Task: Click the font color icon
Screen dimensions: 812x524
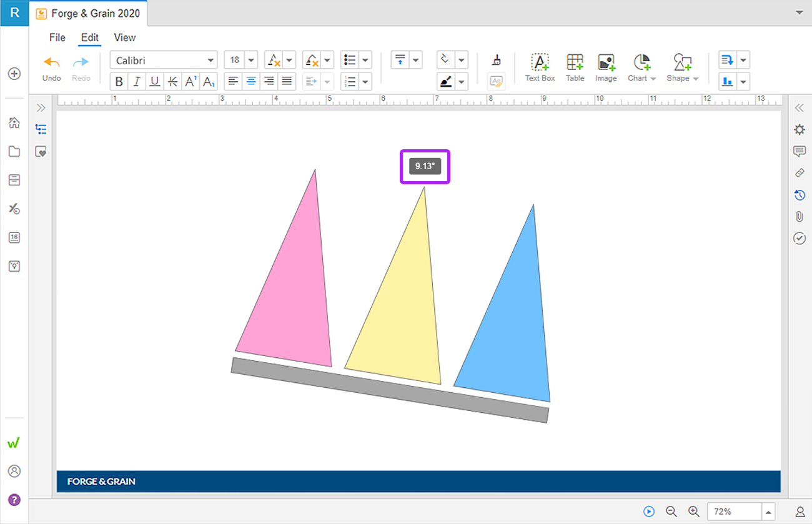Action: tap(274, 60)
